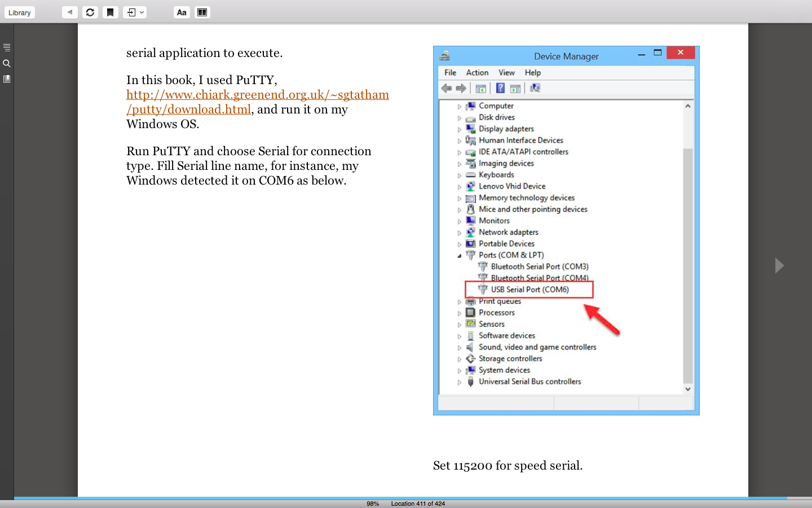
Task: Follow the PuTTY download hyperlink
Action: pos(258,102)
